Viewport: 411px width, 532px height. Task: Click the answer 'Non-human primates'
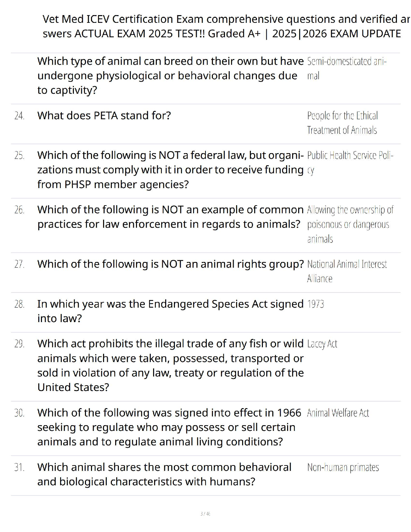click(x=343, y=468)
